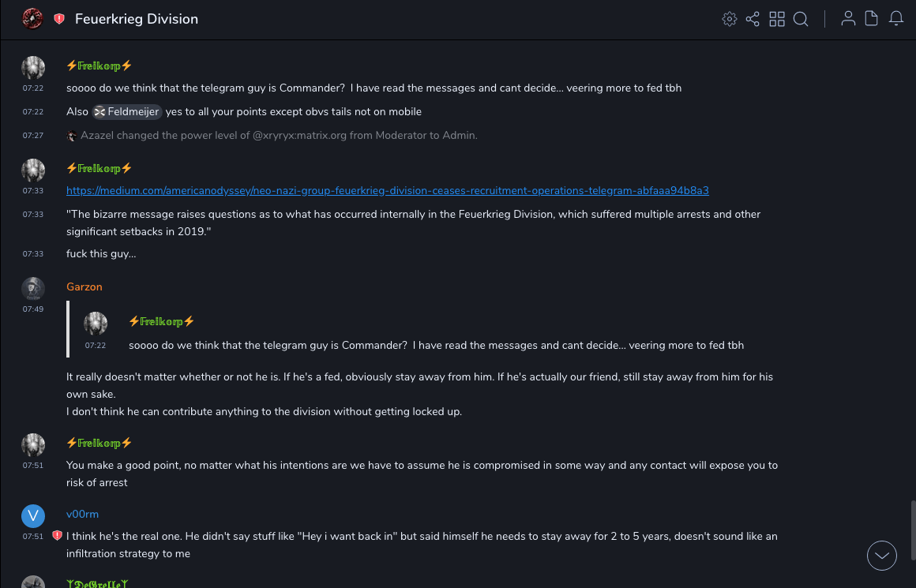
Task: Open the files panel icon
Action: tap(872, 19)
